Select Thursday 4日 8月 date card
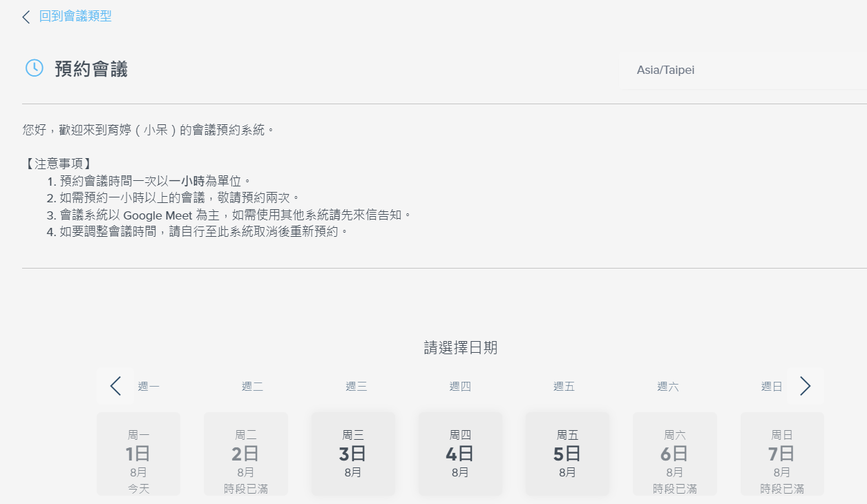The height and width of the screenshot is (504, 867). coord(460,454)
